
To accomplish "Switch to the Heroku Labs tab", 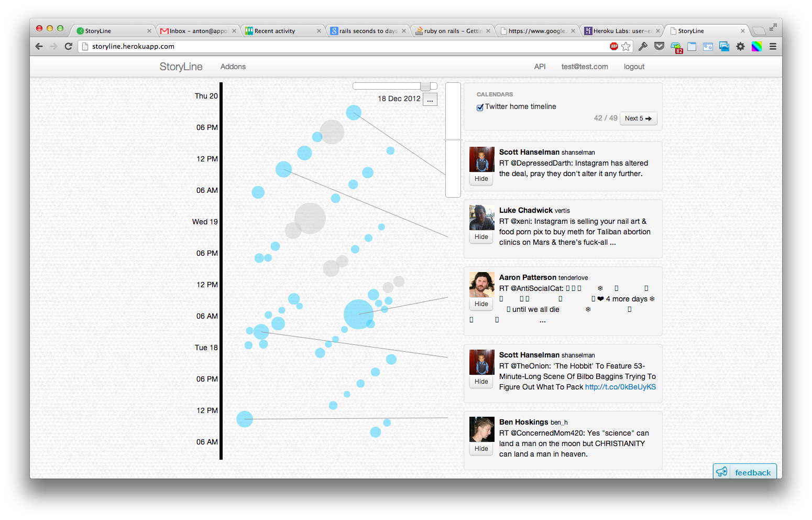I will pyautogui.click(x=621, y=31).
